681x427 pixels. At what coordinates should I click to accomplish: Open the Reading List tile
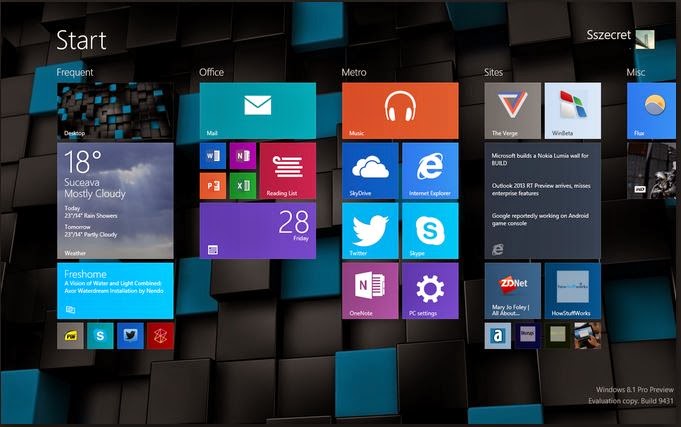coord(288,171)
